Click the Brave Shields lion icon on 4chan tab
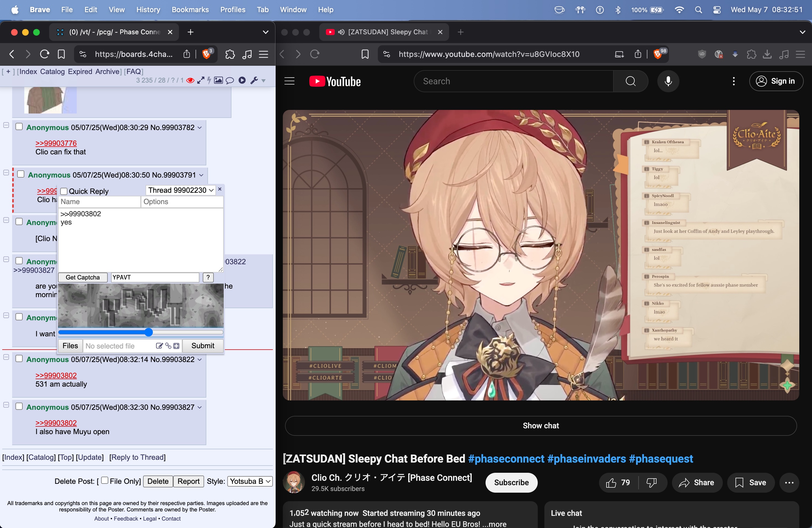 click(x=206, y=54)
